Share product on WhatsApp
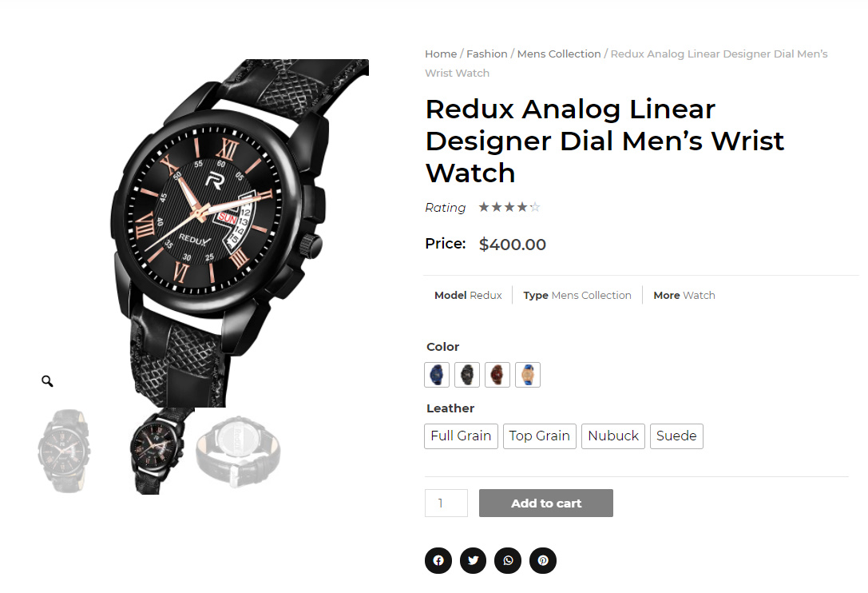 tap(508, 560)
